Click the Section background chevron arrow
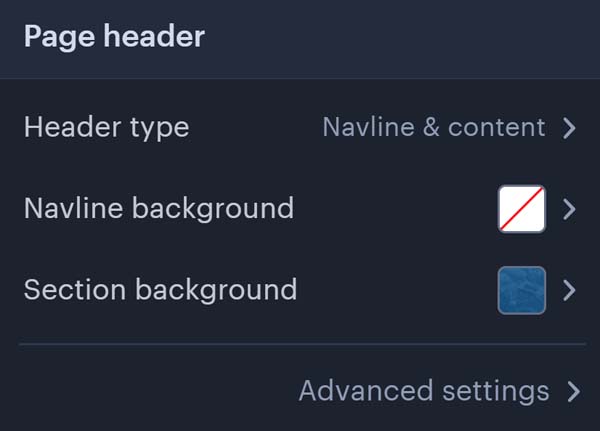The width and height of the screenshot is (600, 431). (569, 291)
